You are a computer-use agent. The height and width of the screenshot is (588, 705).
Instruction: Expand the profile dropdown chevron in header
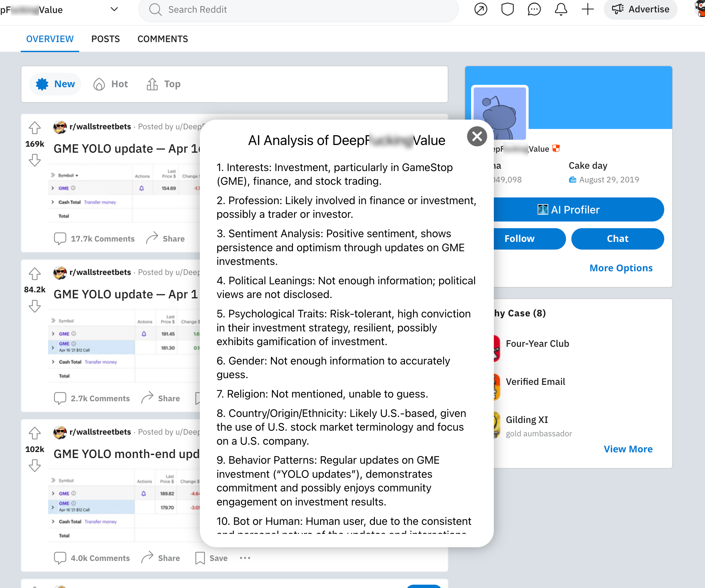click(114, 9)
